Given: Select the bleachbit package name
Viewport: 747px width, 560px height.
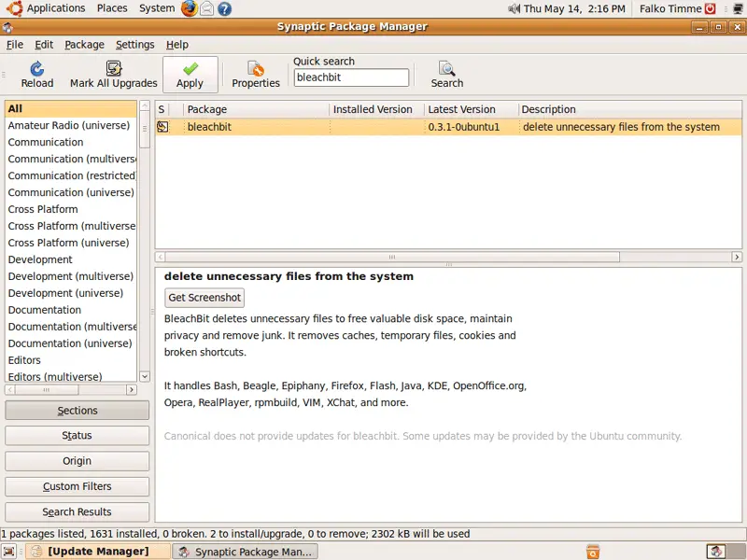Looking at the screenshot, I should pos(209,127).
